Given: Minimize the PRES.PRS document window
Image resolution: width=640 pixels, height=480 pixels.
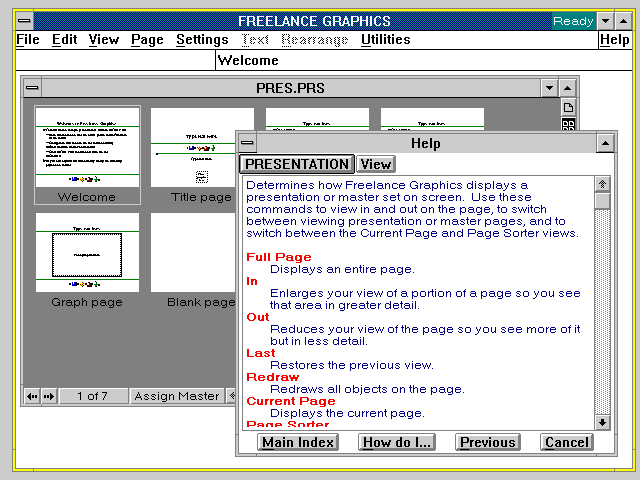Looking at the screenshot, I should (549, 88).
